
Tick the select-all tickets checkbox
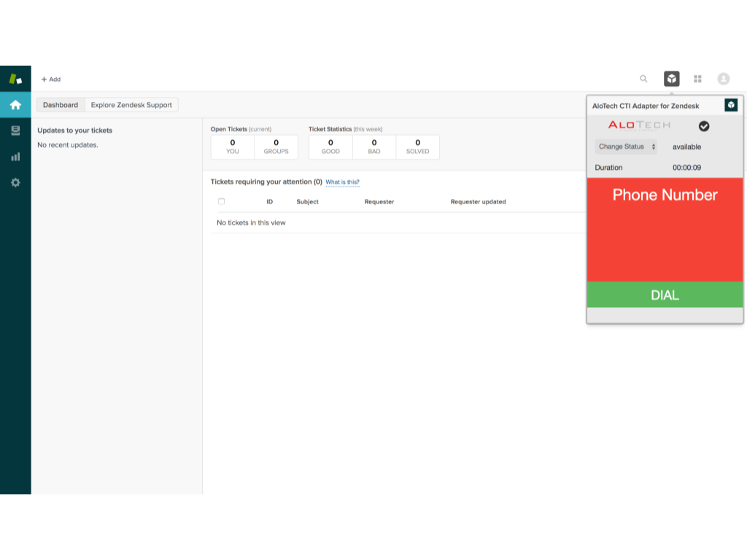click(222, 202)
